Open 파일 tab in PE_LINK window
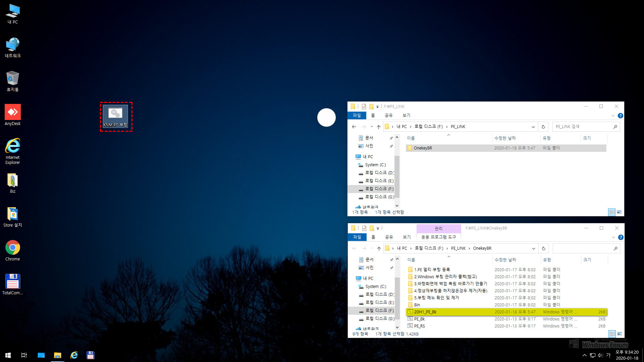The image size is (644, 362). click(357, 115)
